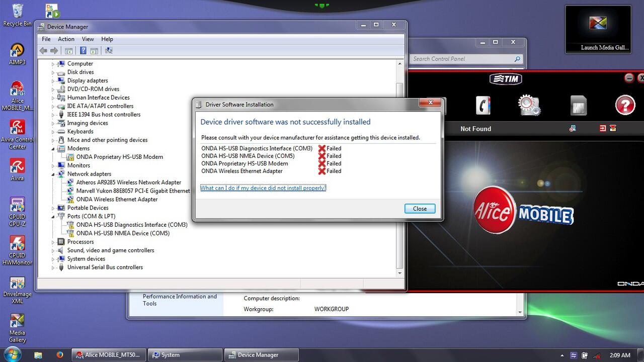Viewport: 644px width, 362px height.
Task: Click Device Manager vertical scrollbar down arrow
Action: pos(400,273)
